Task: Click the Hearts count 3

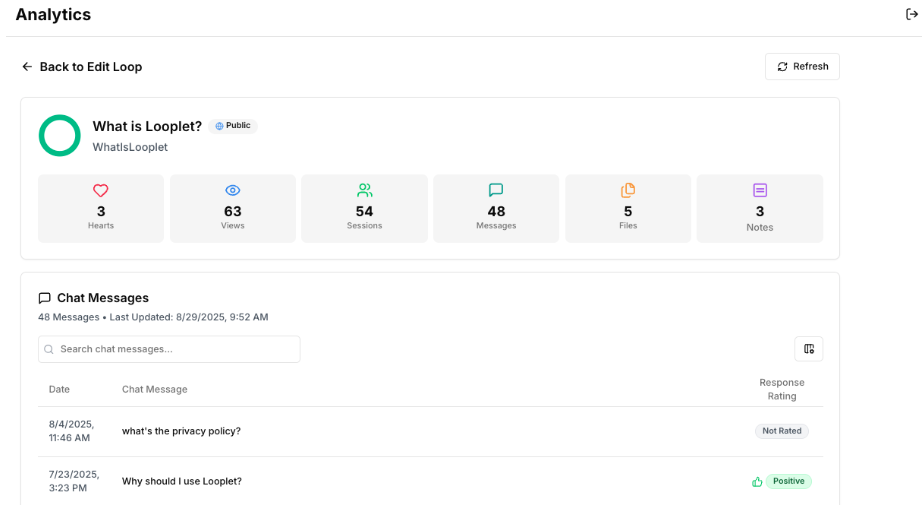Action: [101, 211]
